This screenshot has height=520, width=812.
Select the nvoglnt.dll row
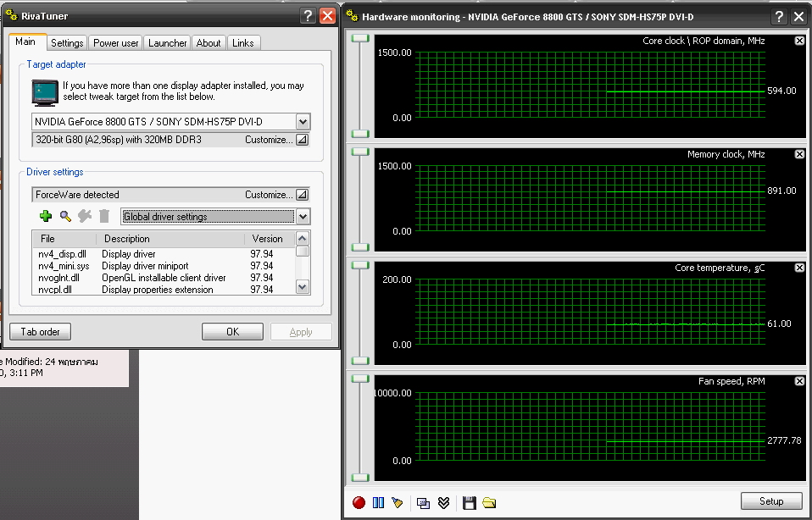pyautogui.click(x=164, y=278)
